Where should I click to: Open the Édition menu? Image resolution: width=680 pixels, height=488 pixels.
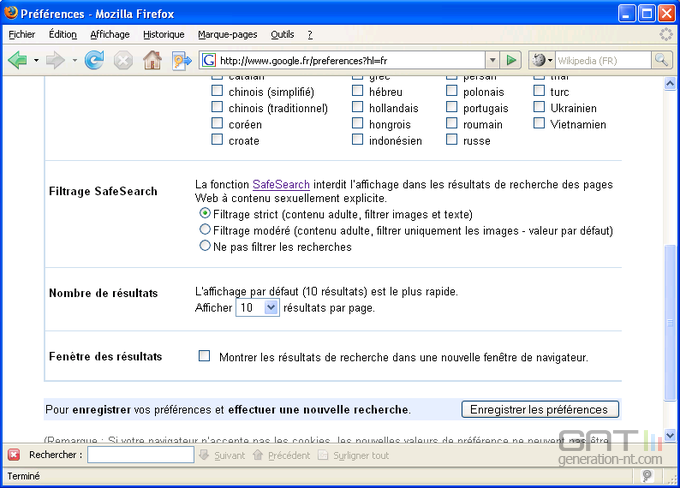(x=62, y=34)
